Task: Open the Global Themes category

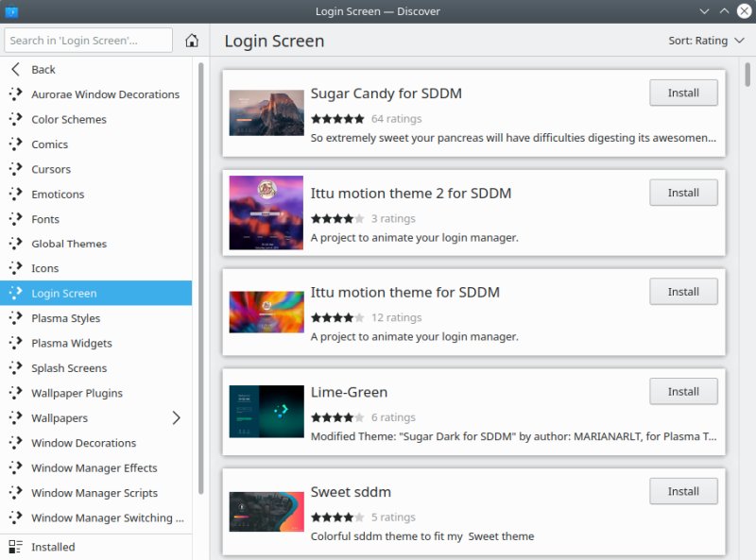Action: (69, 244)
